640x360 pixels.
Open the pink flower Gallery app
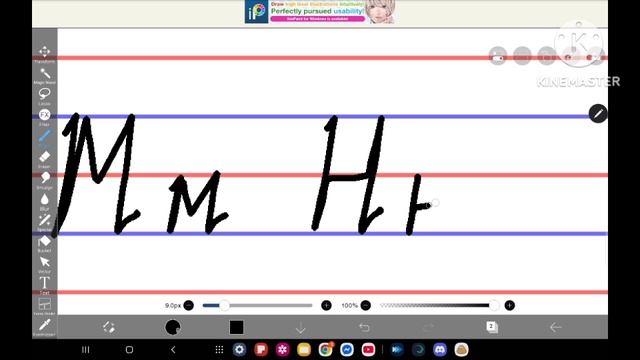[x=282, y=350]
